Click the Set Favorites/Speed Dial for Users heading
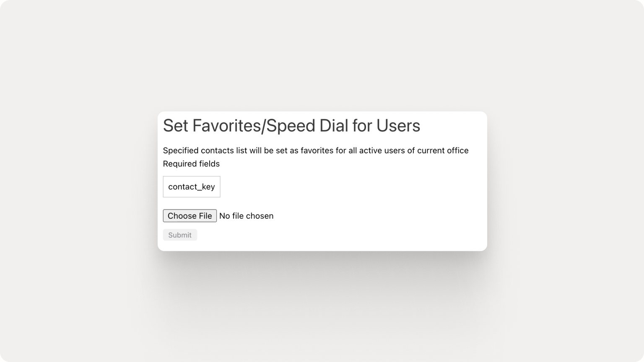 [292, 125]
